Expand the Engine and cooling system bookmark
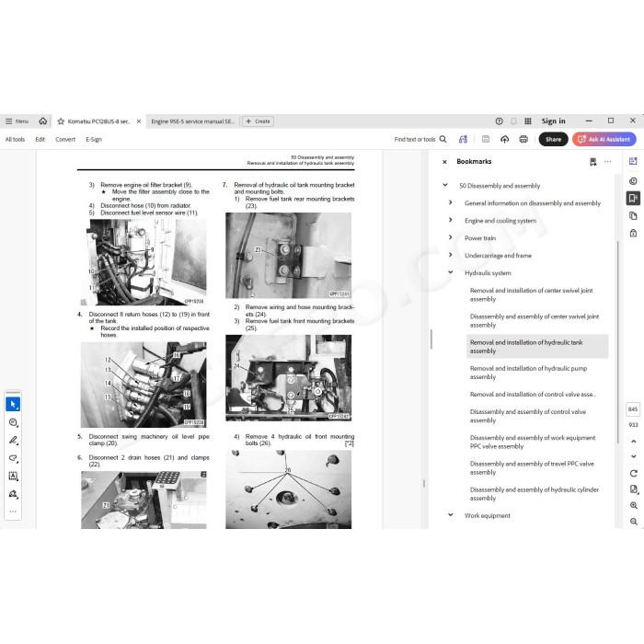644x644 pixels. click(x=451, y=220)
